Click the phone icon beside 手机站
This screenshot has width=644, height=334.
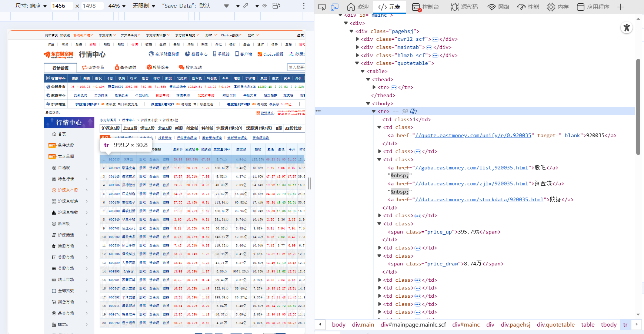[x=214, y=54]
